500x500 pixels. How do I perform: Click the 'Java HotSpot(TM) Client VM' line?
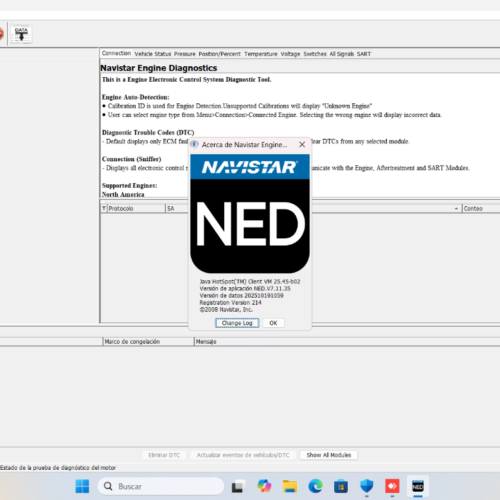pyautogui.click(x=250, y=282)
